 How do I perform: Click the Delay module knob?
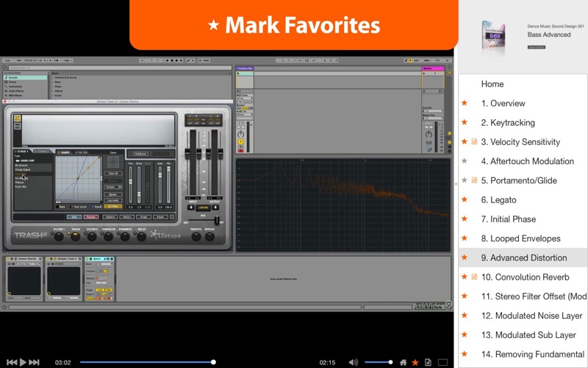click(x=141, y=236)
